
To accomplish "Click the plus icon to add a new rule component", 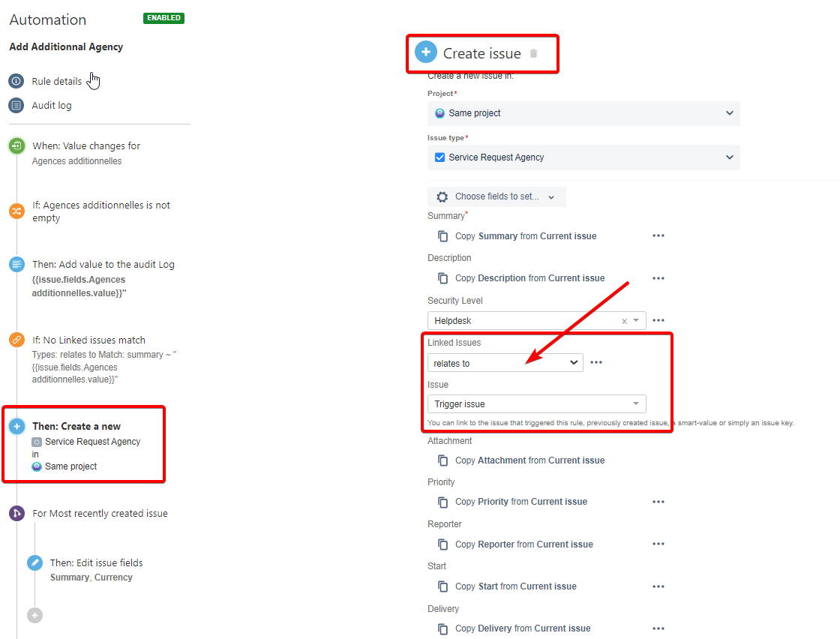I will click(34, 615).
